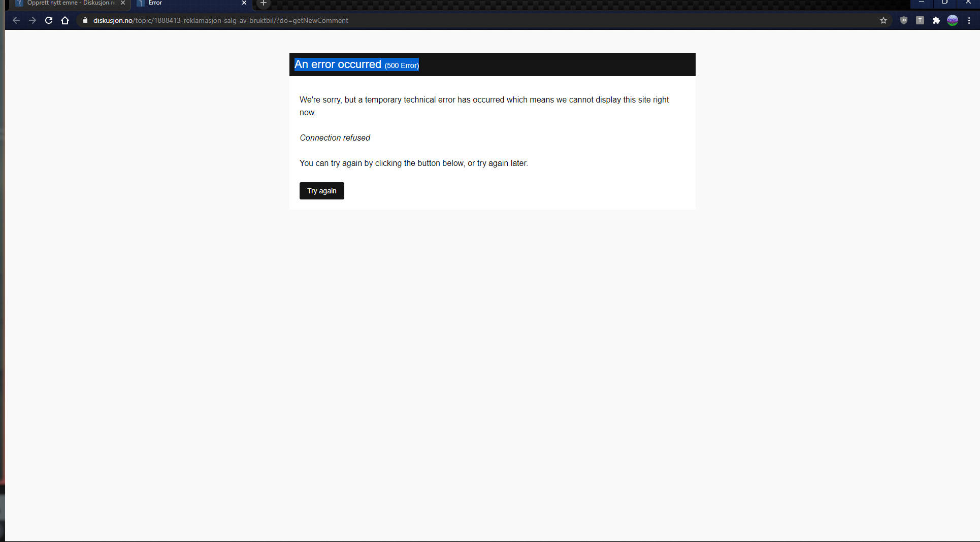The width and height of the screenshot is (980, 542).
Task: Minimize the browser window
Action: coord(922,3)
